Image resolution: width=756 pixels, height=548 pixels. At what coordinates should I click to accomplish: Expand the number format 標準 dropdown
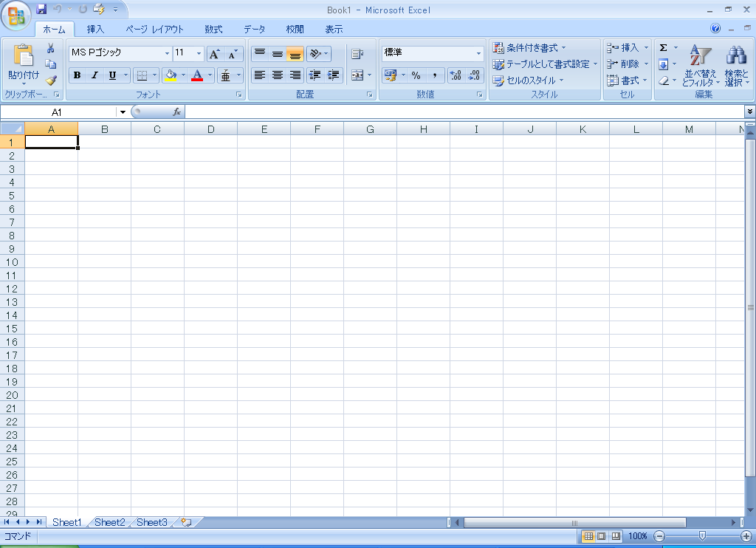(x=478, y=53)
